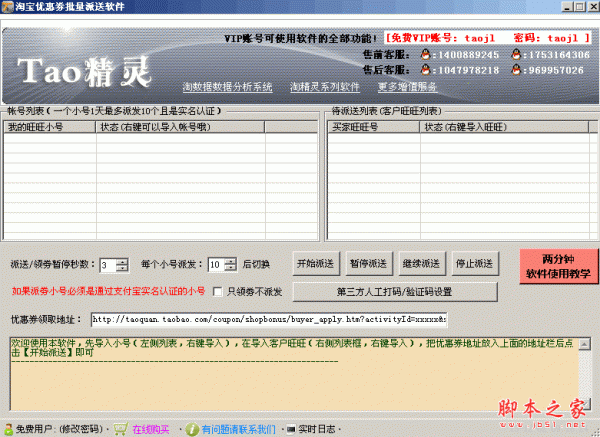
Task: Click the log area scrollbar up arrow
Action: click(584, 344)
